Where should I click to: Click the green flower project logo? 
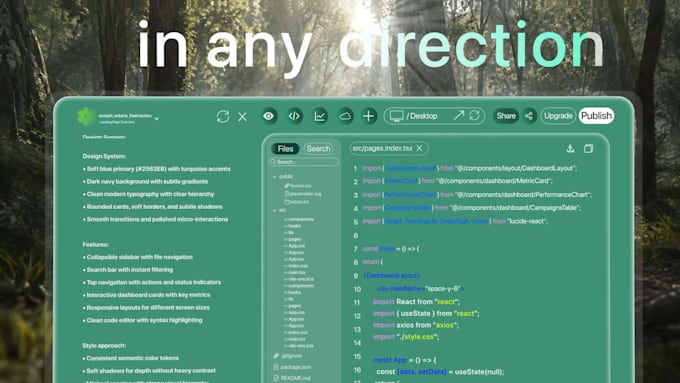point(86,116)
